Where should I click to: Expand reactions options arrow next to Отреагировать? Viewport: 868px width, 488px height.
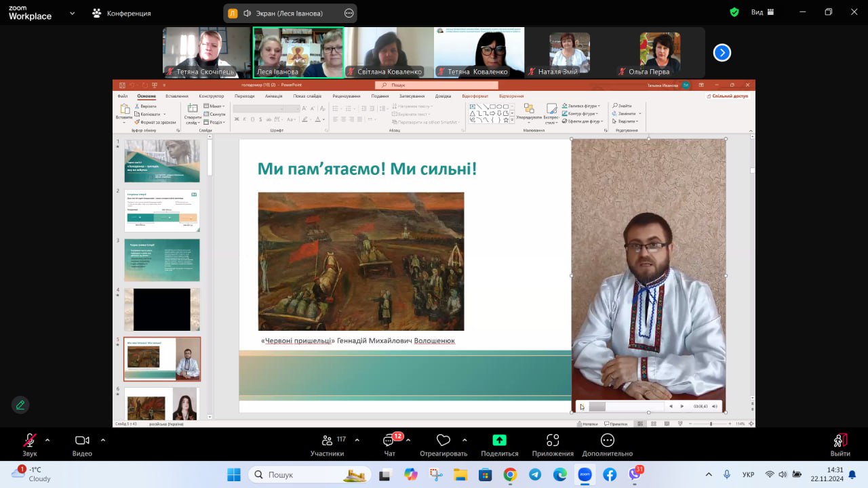click(465, 439)
